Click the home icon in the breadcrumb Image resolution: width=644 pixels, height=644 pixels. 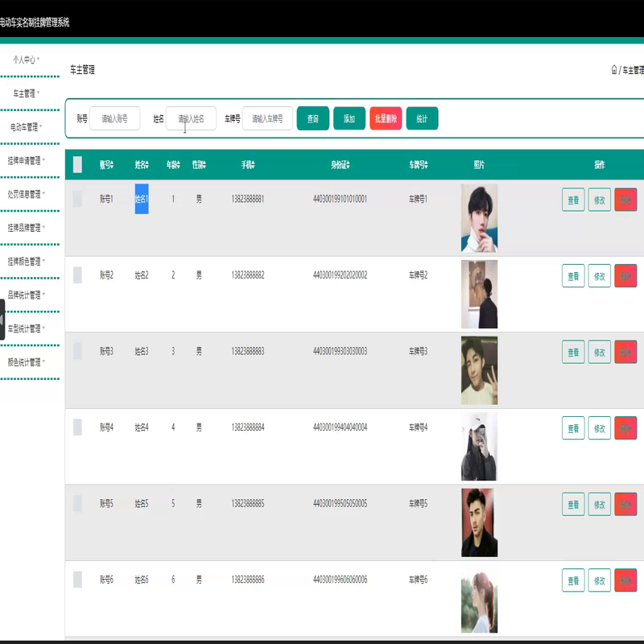(614, 69)
